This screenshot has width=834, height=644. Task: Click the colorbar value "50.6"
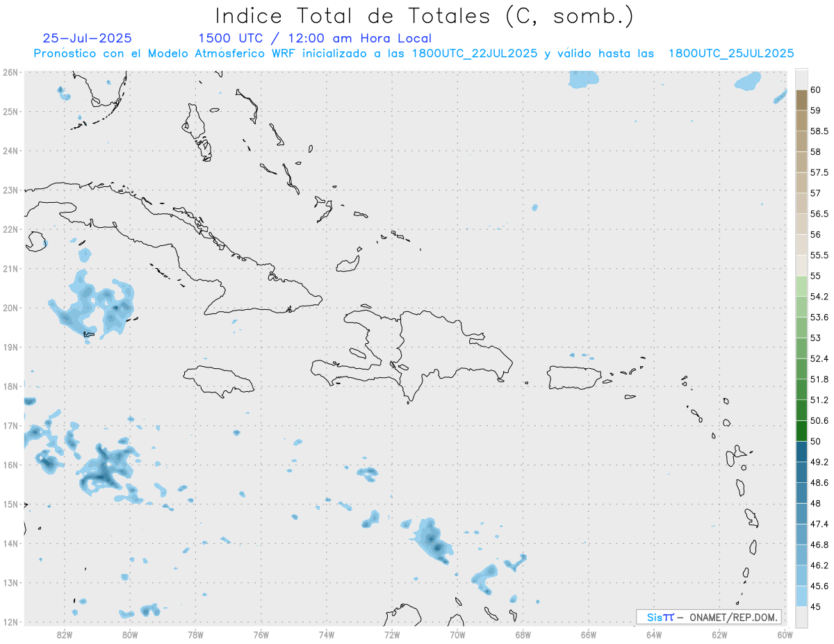tap(819, 420)
